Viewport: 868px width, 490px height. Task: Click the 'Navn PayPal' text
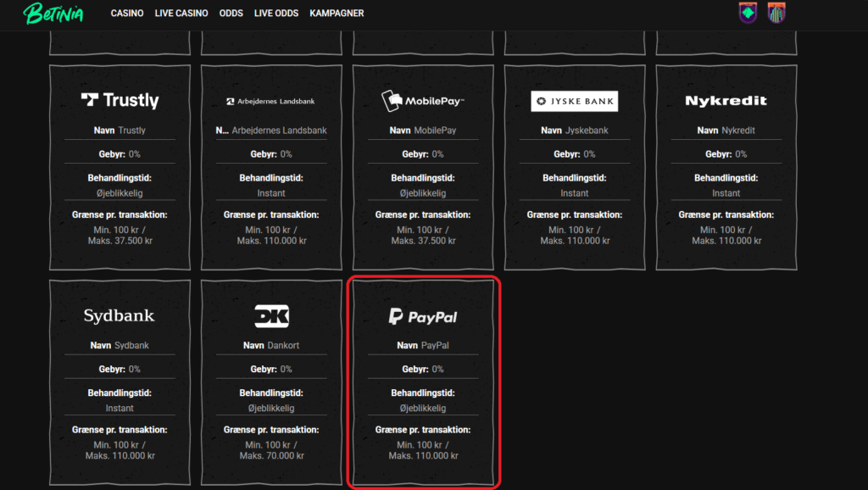pyautogui.click(x=423, y=346)
